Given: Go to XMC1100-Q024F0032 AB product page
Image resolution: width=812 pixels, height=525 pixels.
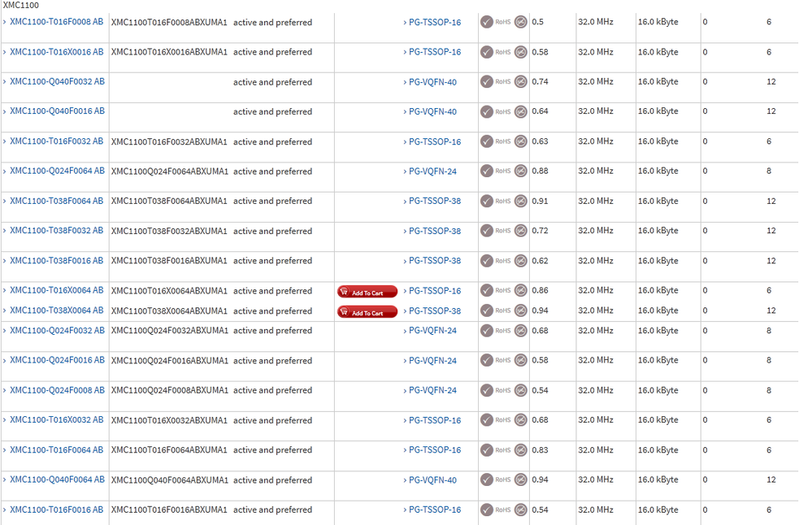Looking at the screenshot, I should point(57,331).
